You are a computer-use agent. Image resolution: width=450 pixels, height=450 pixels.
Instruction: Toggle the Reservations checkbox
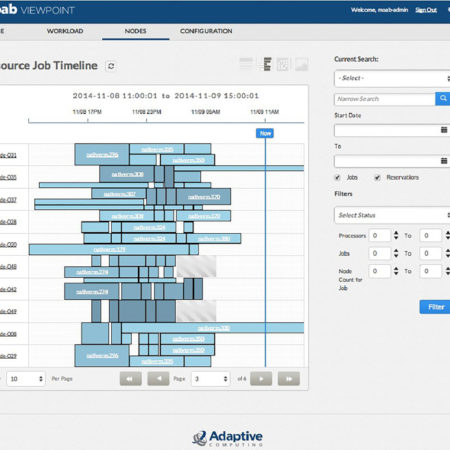pos(377,177)
